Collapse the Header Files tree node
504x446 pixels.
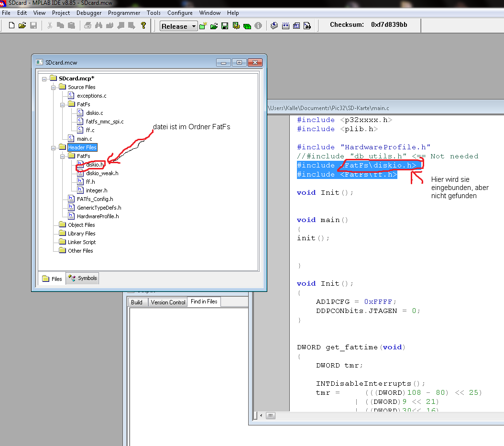[54, 147]
